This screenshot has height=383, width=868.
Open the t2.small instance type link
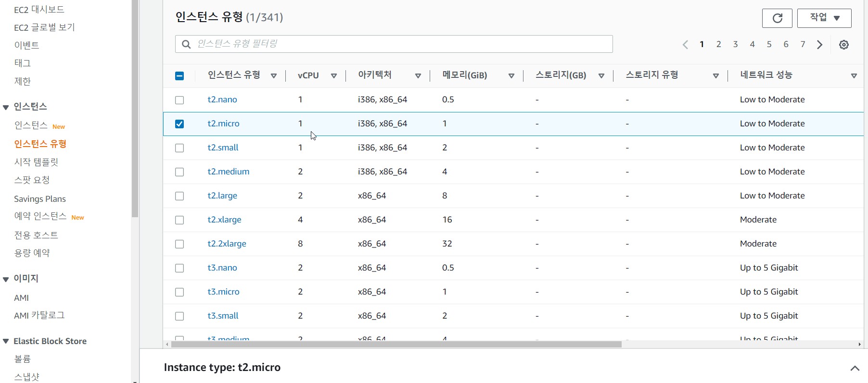(223, 148)
